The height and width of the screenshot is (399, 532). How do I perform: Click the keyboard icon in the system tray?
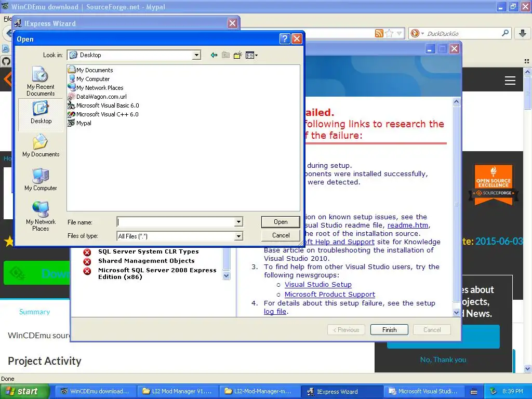(x=474, y=392)
